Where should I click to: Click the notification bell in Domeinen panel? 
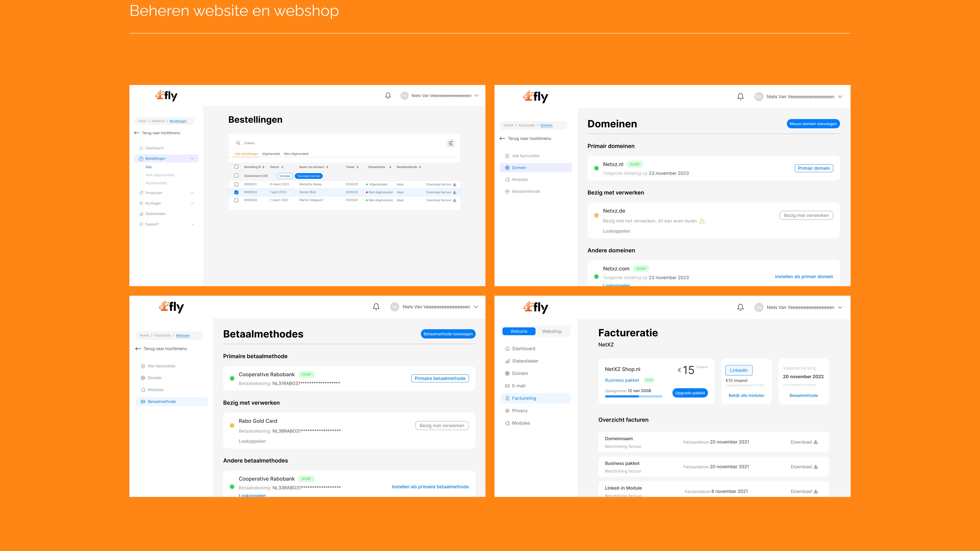[x=740, y=97]
